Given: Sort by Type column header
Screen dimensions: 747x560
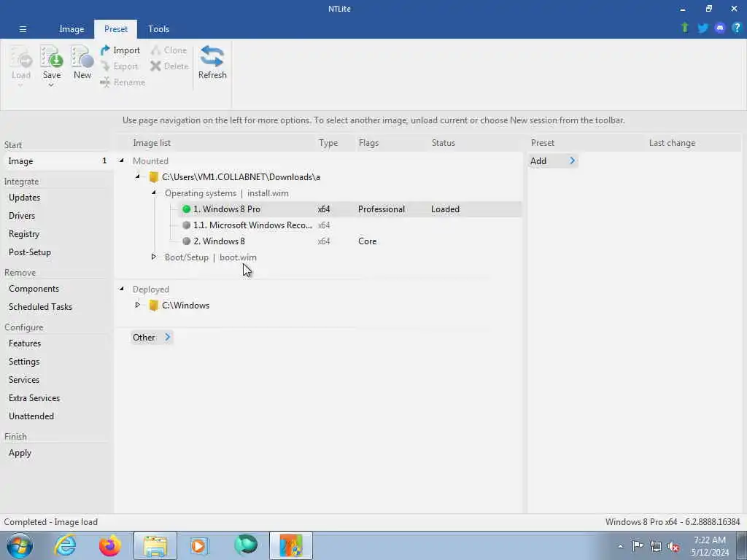Looking at the screenshot, I should point(328,143).
